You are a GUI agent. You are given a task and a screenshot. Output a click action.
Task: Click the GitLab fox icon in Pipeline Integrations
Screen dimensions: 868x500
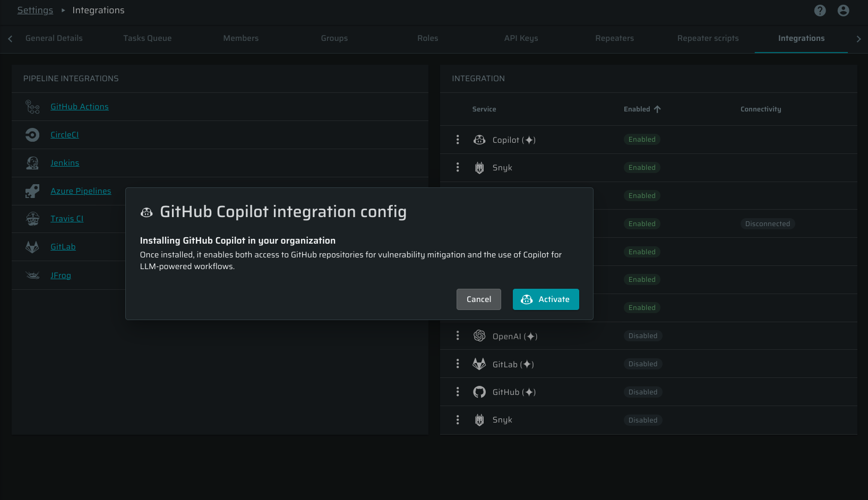pyautogui.click(x=32, y=247)
